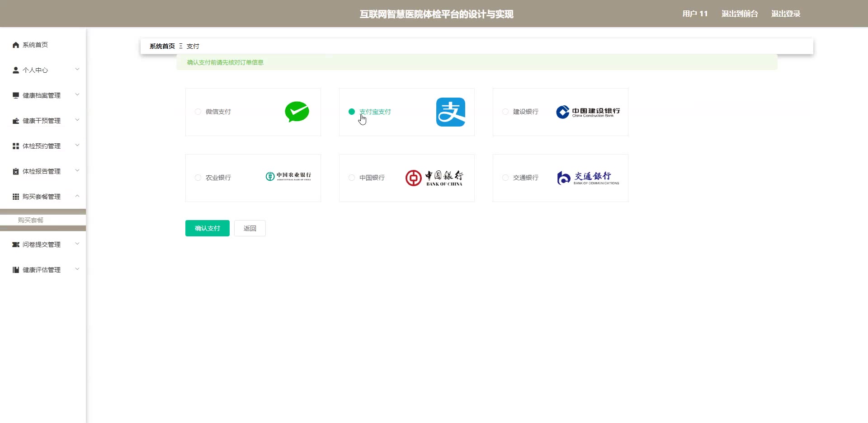
Task: Click the 健康干预管理 menu label
Action: pos(42,121)
